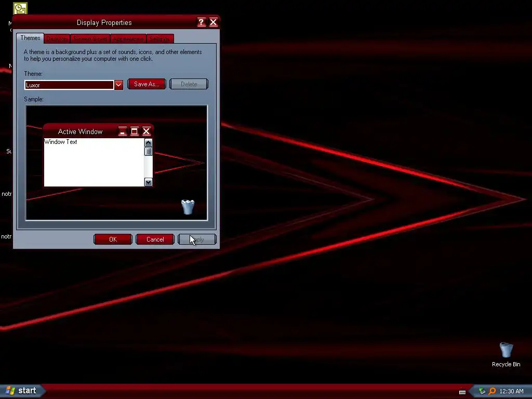The image size is (532, 399).
Task: Open the Recycle Bin desktop icon
Action: pos(506,354)
